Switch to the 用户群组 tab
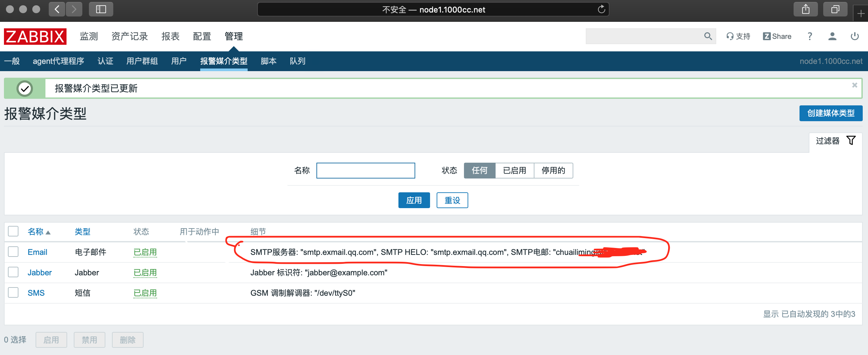This screenshot has height=355, width=868. (x=142, y=61)
